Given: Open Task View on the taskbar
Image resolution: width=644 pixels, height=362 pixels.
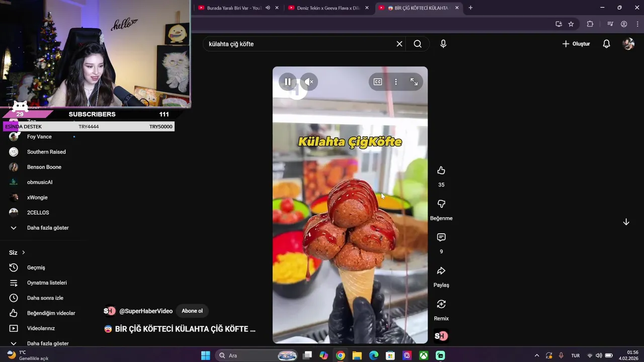Looking at the screenshot, I should [307, 355].
